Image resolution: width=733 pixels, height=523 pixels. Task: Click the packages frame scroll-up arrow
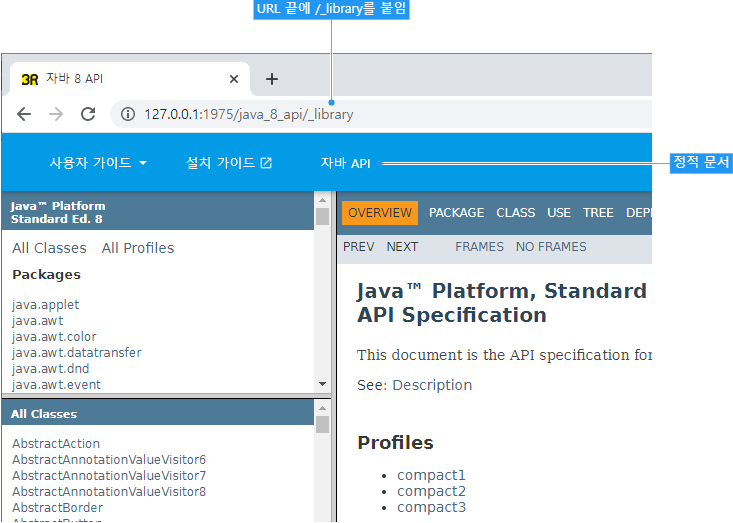[x=322, y=200]
